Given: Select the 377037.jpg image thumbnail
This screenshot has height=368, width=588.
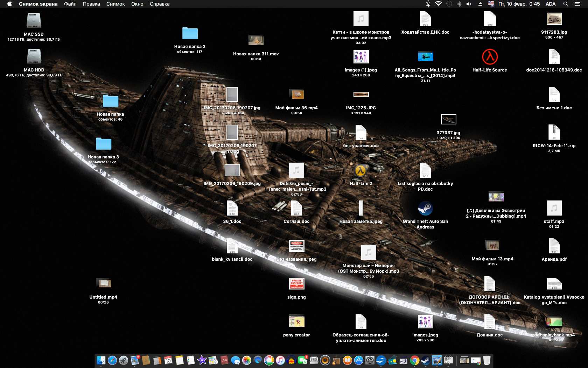Looking at the screenshot, I should coord(448,120).
